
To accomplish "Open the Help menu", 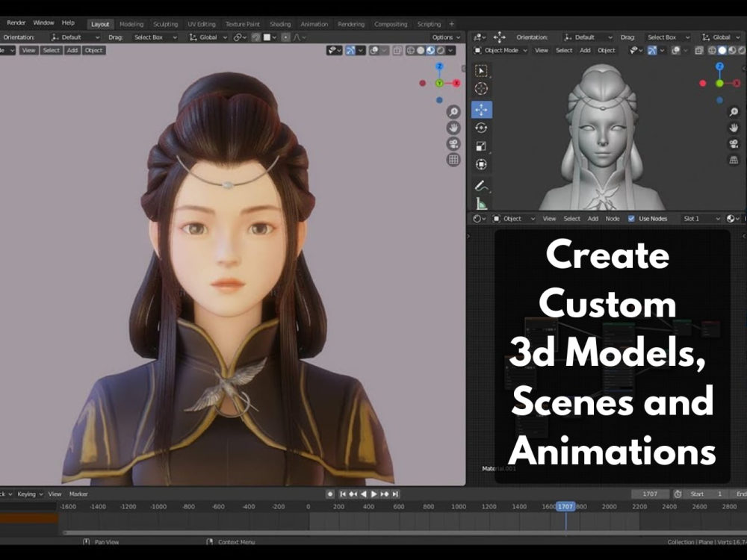I will tap(68, 22).
